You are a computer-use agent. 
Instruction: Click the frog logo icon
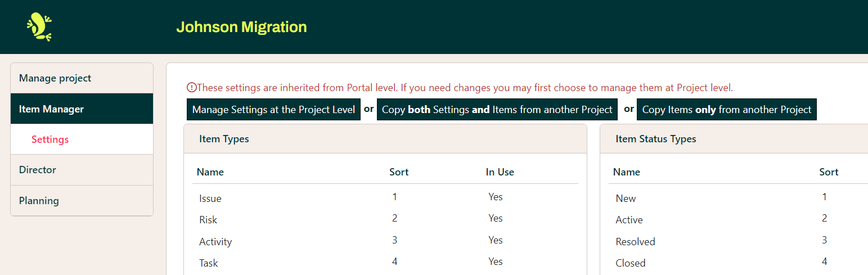(x=39, y=27)
